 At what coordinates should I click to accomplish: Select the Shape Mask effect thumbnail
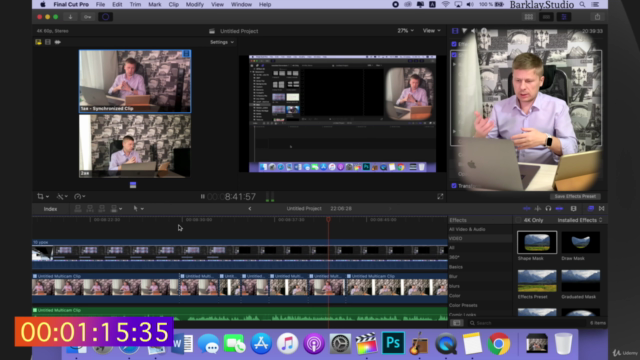pos(537,242)
